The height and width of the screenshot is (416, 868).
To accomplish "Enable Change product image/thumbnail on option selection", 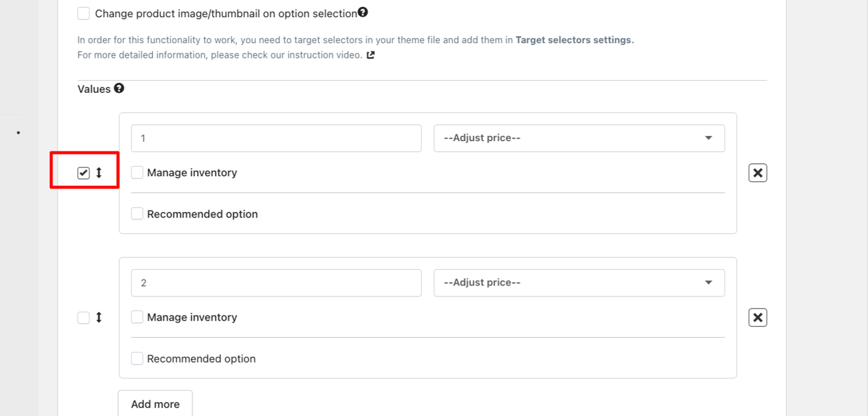I will pos(84,13).
